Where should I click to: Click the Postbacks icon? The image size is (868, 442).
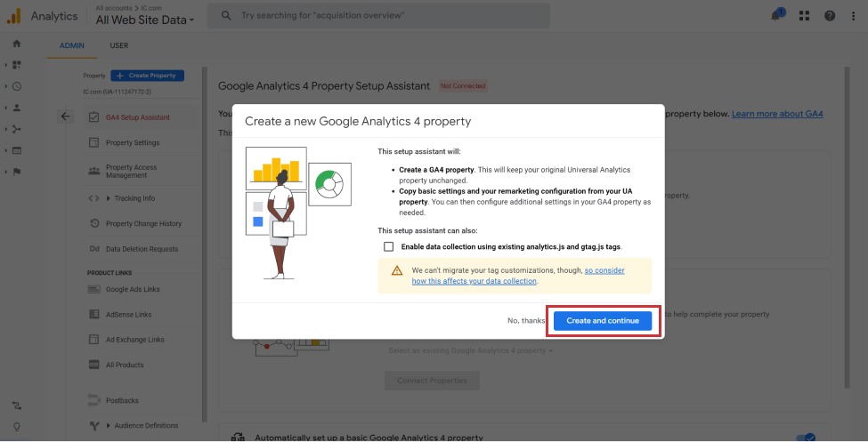[94, 400]
